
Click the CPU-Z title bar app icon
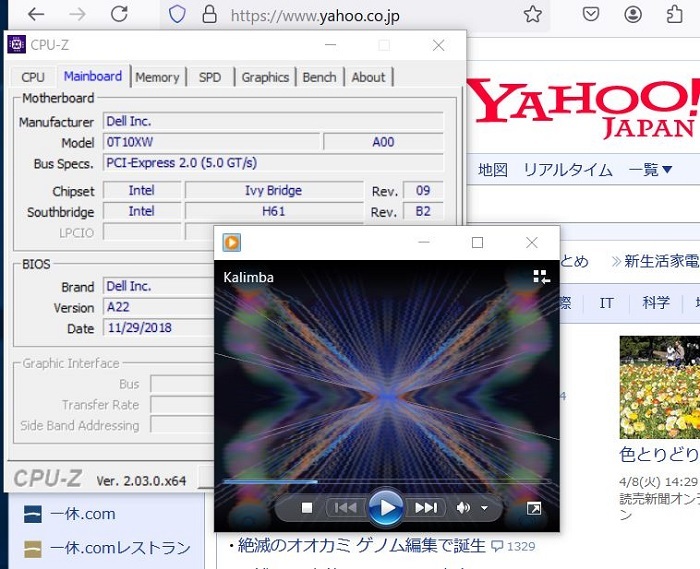coord(17,45)
